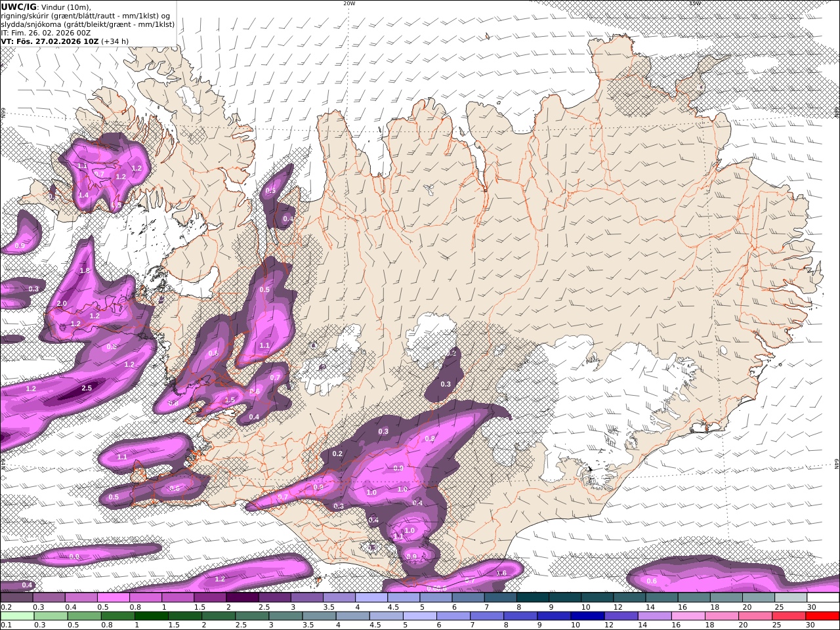Click the initial time 'IT: Fim. 26. 02. 2026 00Z'
Viewport: 840px width, 630px height.
45,32
